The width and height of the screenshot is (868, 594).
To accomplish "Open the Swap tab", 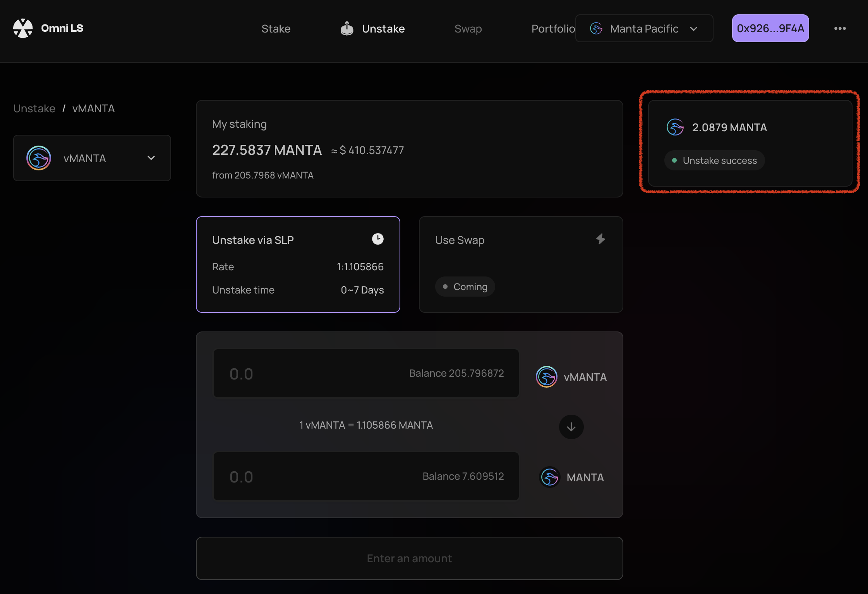I will tap(468, 29).
